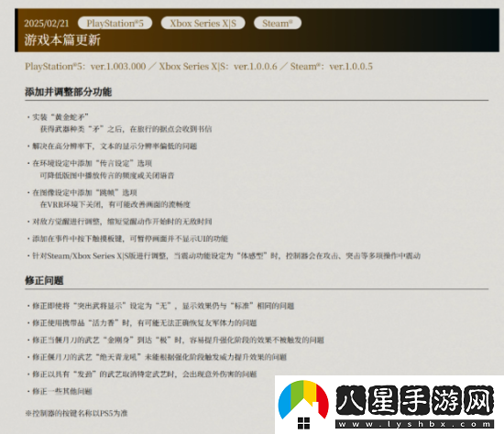Viewport: 504px width, 434px height.
Task: Click Xbox version text 'ver.1.0.0.6'
Action: (256, 67)
